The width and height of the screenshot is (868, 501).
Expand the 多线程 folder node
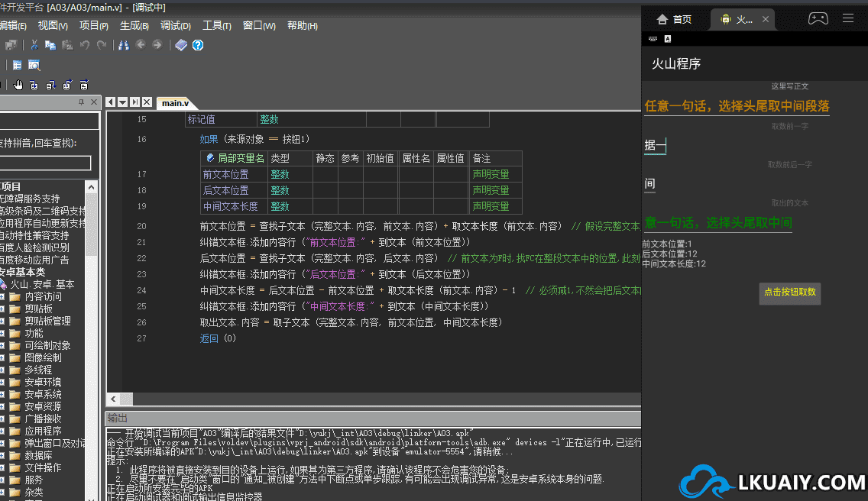pos(2,370)
